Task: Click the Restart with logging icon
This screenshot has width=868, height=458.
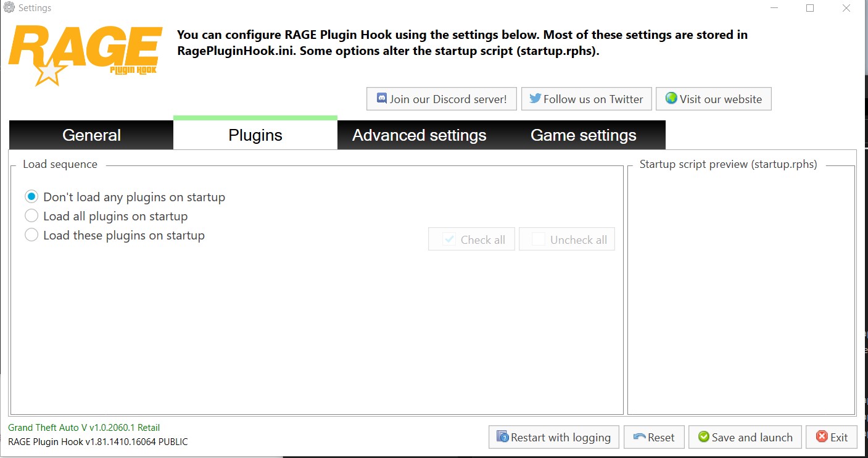Action: click(503, 437)
